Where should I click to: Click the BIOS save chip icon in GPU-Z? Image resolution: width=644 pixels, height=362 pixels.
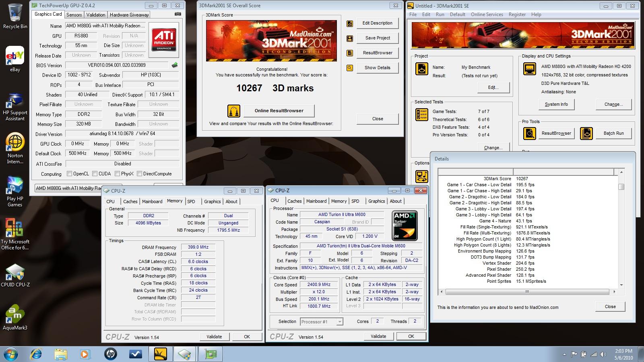[175, 65]
